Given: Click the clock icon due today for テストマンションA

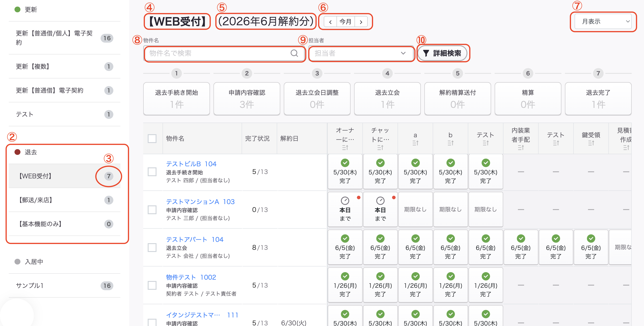Looking at the screenshot, I should coord(345,201).
